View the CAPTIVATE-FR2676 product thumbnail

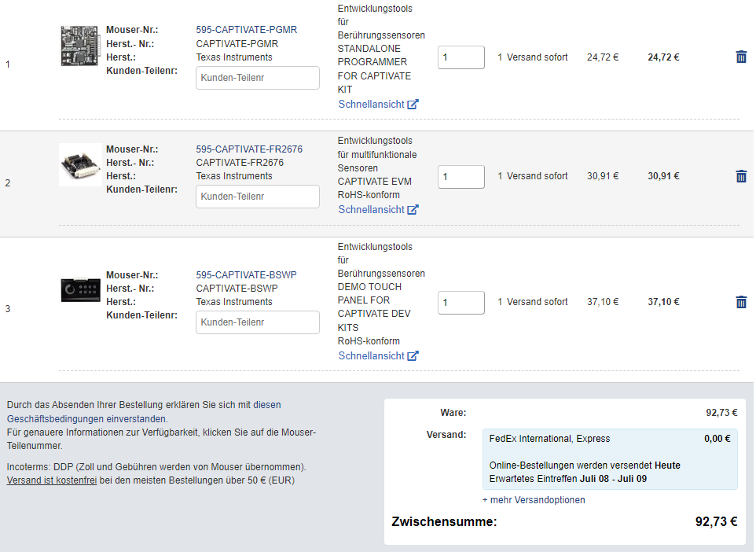(80, 164)
